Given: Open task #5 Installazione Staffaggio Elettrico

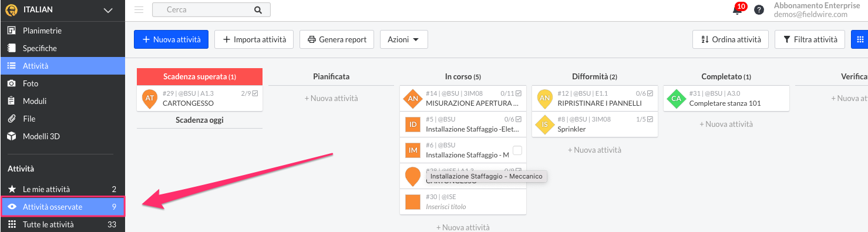Looking at the screenshot, I should coord(463,124).
